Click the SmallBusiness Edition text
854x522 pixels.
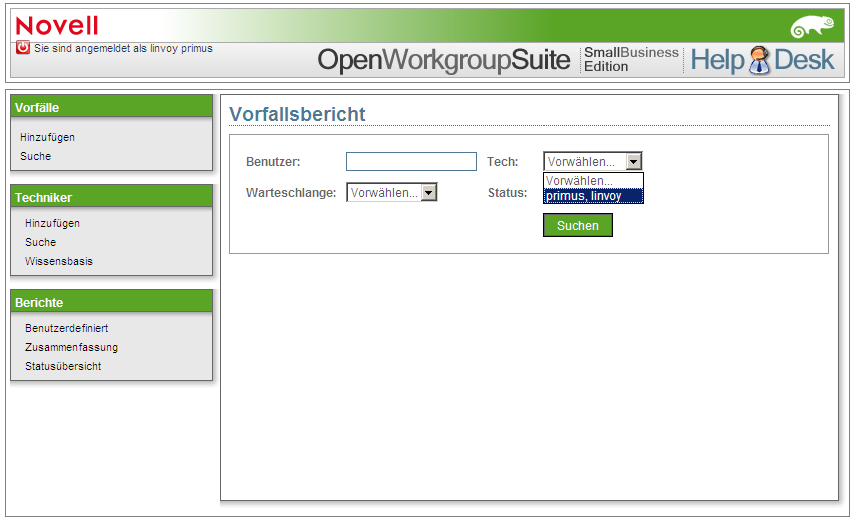(x=631, y=59)
